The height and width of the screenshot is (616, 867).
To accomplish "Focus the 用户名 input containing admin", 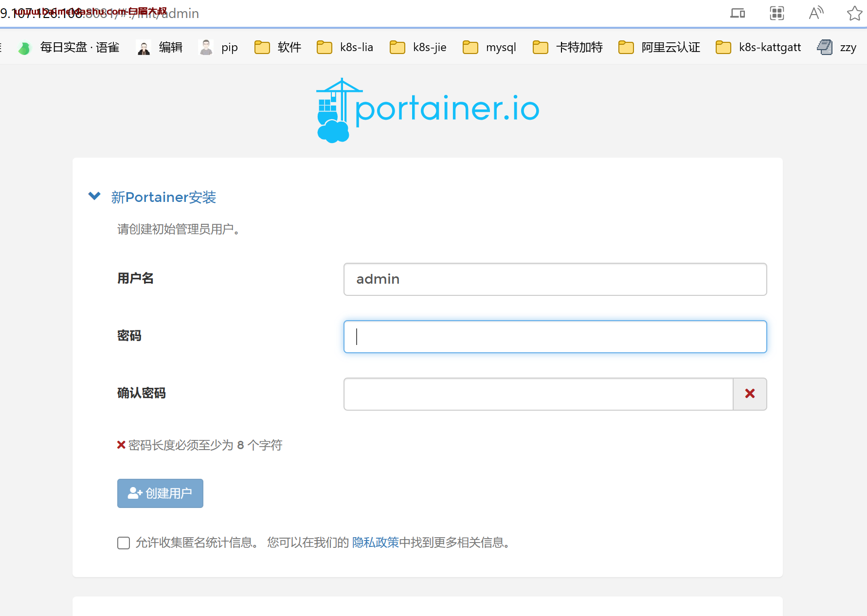I will pos(555,279).
